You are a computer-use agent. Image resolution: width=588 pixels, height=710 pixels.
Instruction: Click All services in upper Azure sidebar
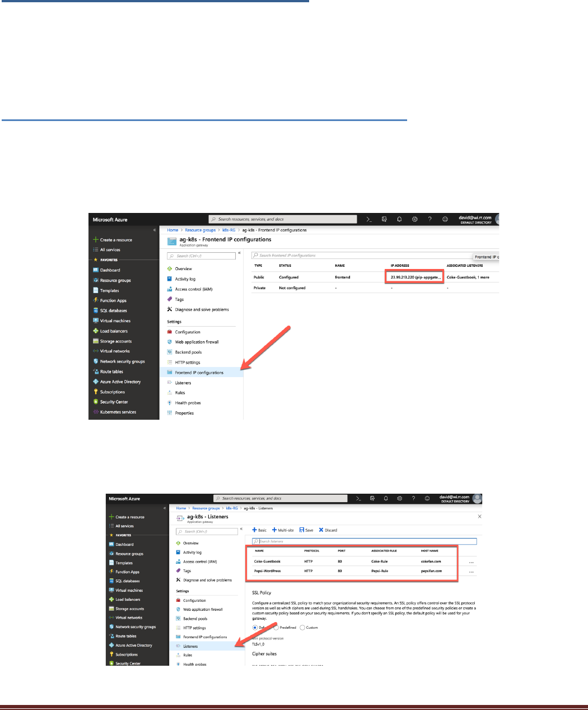click(x=110, y=250)
